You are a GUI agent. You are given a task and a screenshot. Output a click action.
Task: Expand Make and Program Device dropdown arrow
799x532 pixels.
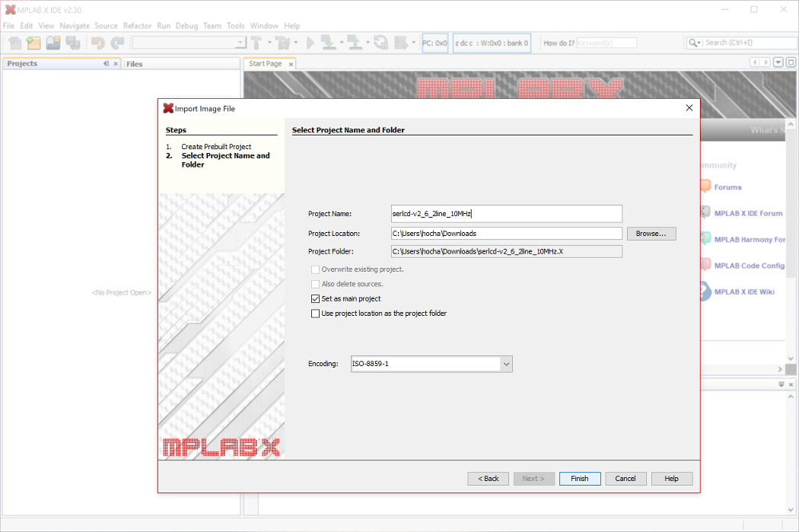(x=342, y=43)
